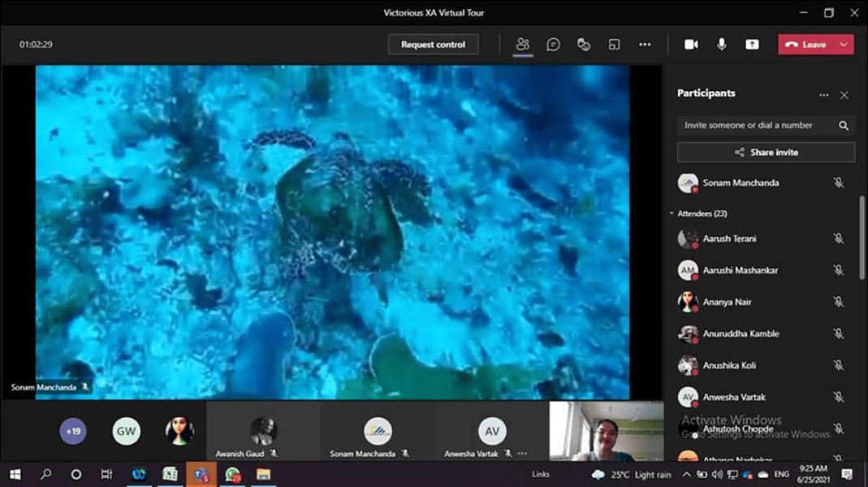Click the muted mic icon beside Aarush Terani
868x487 pixels.
click(x=839, y=239)
